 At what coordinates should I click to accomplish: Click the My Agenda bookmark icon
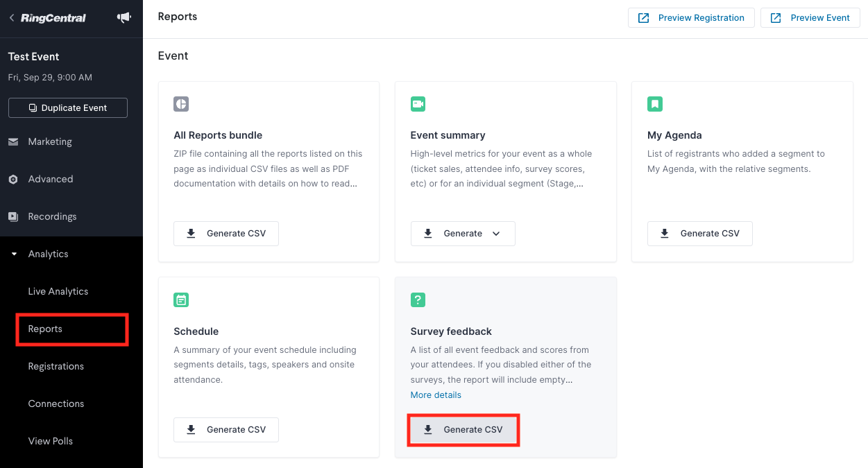click(655, 104)
